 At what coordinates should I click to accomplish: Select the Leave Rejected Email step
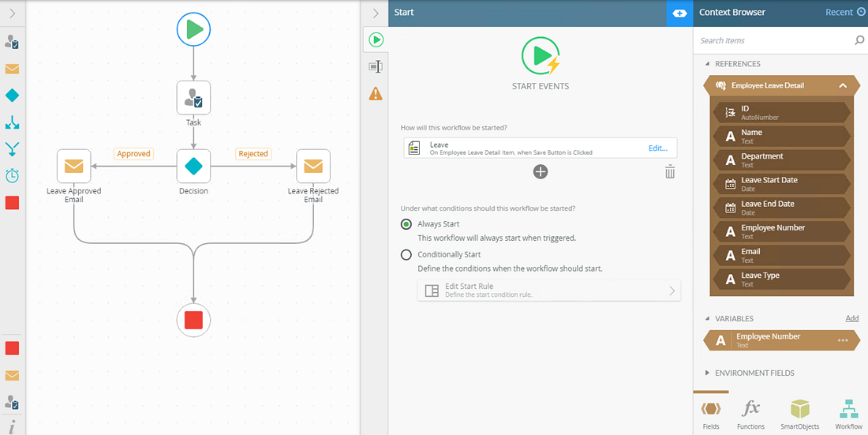(313, 166)
